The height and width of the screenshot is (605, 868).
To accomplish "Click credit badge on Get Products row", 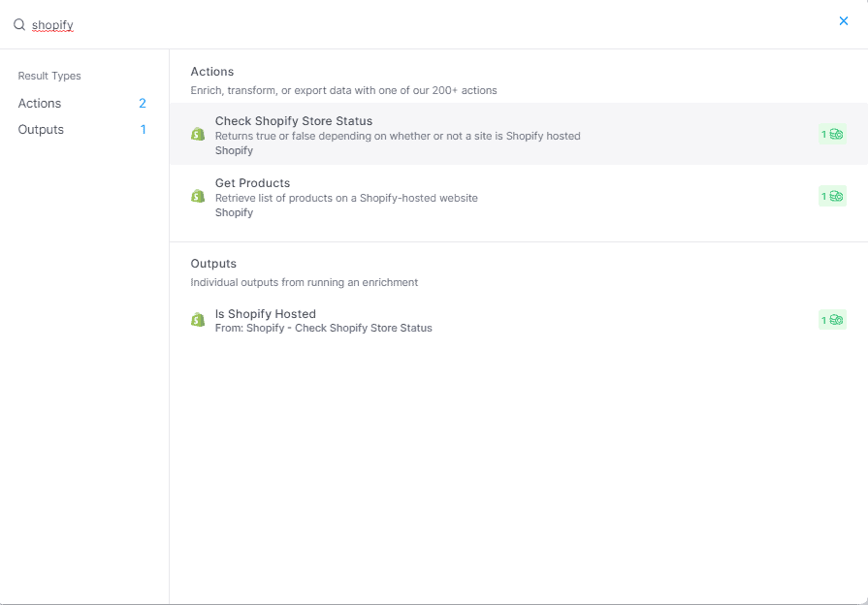I will 832,196.
